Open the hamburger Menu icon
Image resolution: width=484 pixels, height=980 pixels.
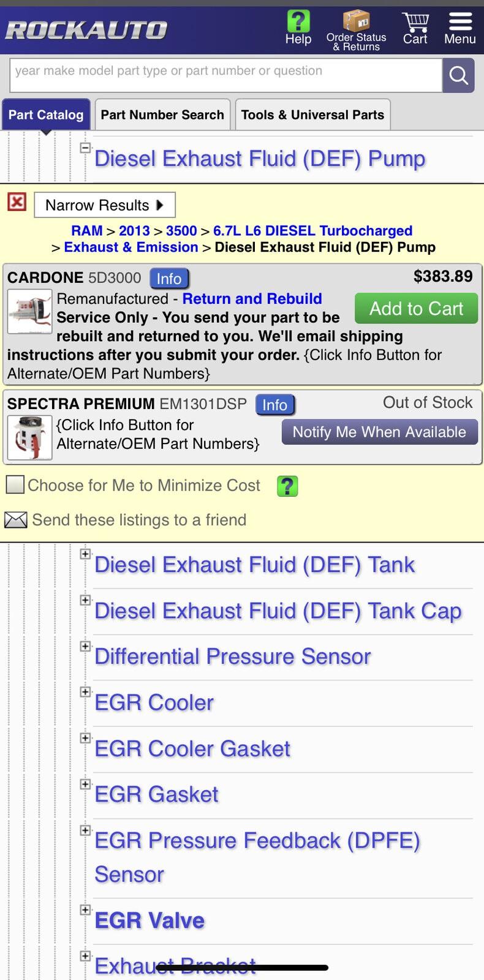(460, 21)
